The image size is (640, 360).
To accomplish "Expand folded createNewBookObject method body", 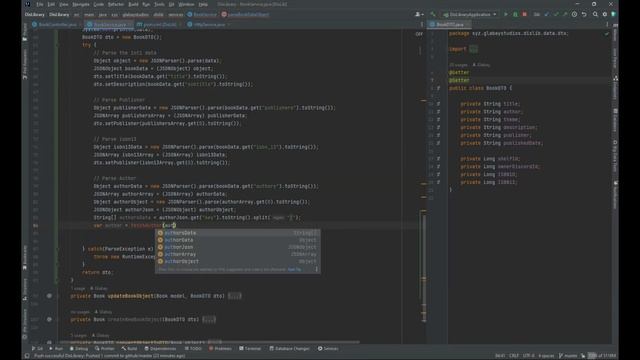I will point(209,320).
